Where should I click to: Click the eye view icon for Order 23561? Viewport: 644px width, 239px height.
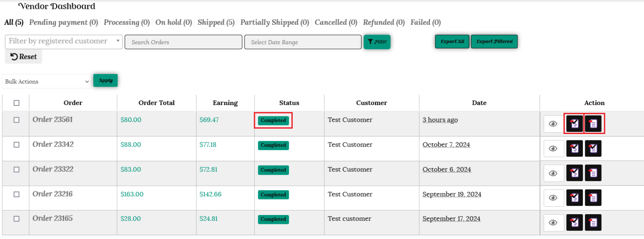553,124
